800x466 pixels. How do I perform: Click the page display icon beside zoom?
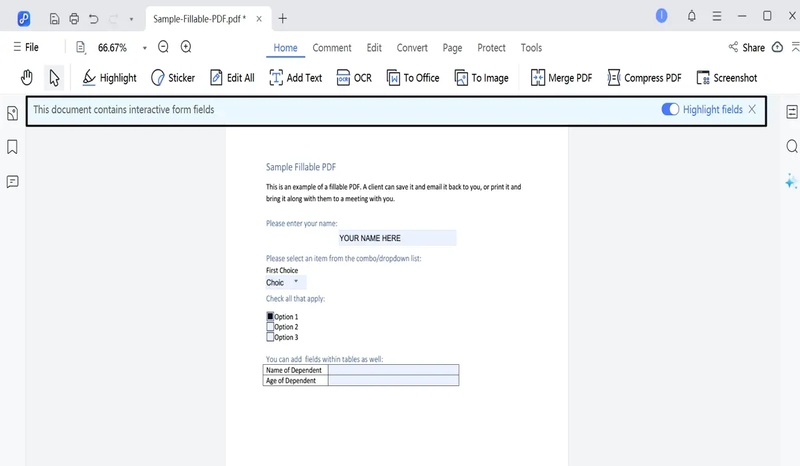[x=81, y=47]
